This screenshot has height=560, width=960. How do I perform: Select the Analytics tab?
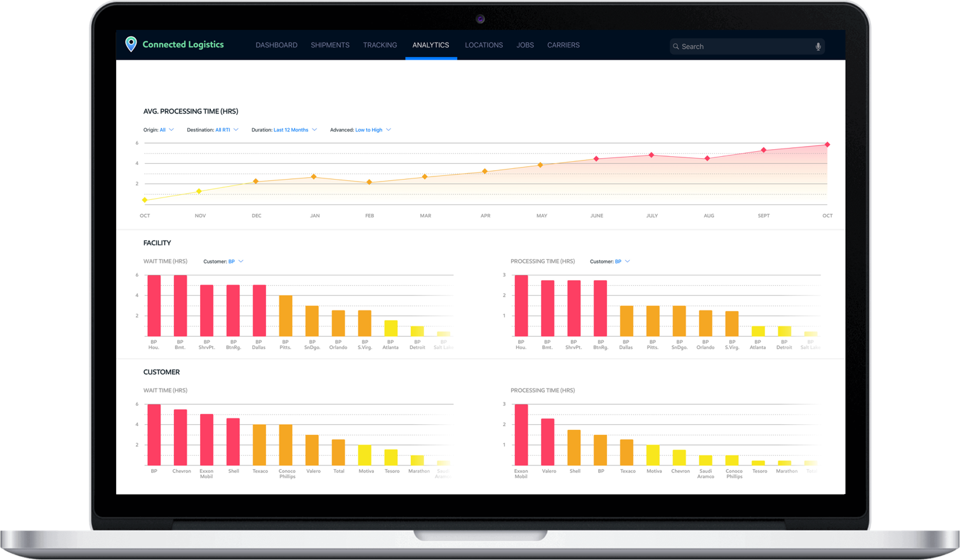point(430,45)
